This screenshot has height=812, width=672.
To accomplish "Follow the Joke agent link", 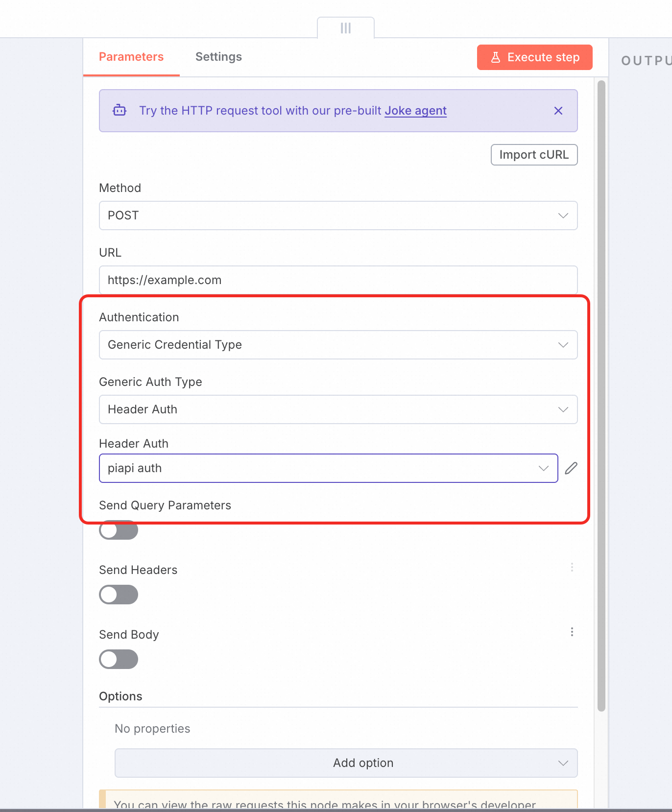I will click(415, 111).
